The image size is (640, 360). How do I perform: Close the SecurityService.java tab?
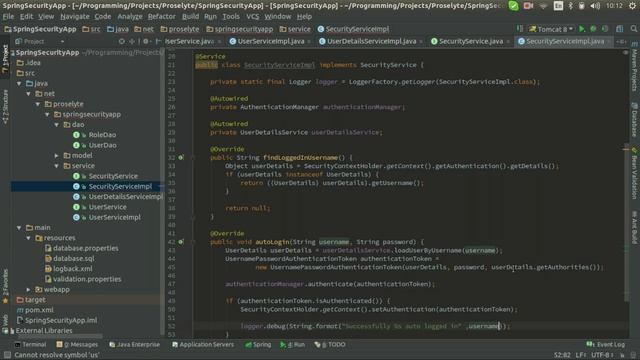[x=508, y=42]
